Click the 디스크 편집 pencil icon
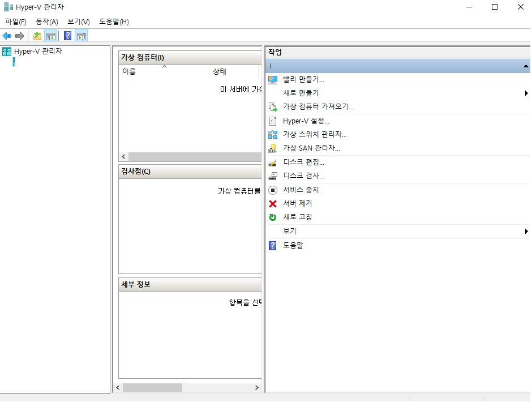 [273, 162]
